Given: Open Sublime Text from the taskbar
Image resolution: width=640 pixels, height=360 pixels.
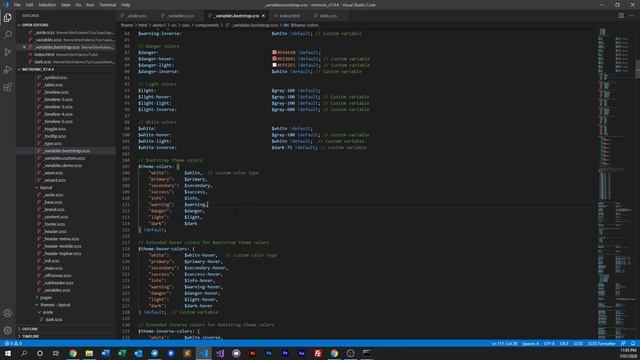Looking at the screenshot, I should coord(187,353).
